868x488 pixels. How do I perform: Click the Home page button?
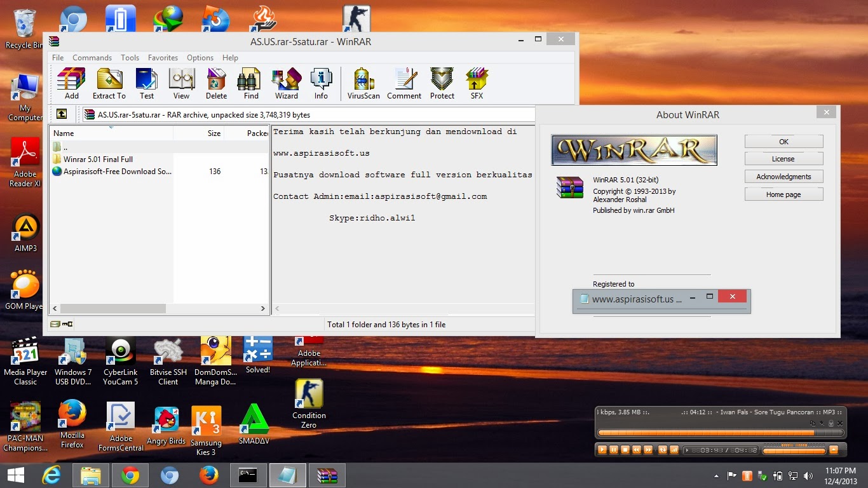(783, 194)
